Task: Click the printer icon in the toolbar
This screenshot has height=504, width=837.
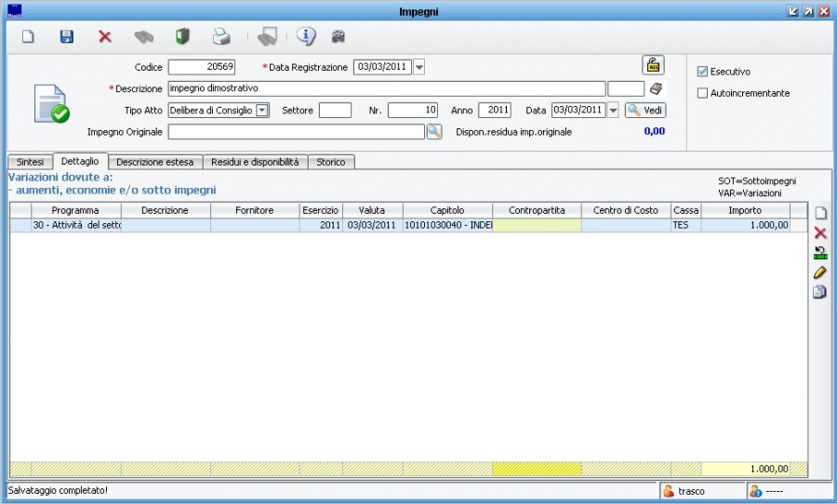Action: pos(220,37)
